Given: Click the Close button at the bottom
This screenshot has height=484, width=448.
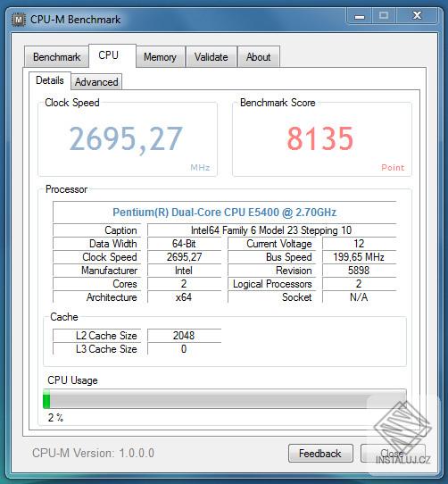Looking at the screenshot, I should click(x=392, y=454).
